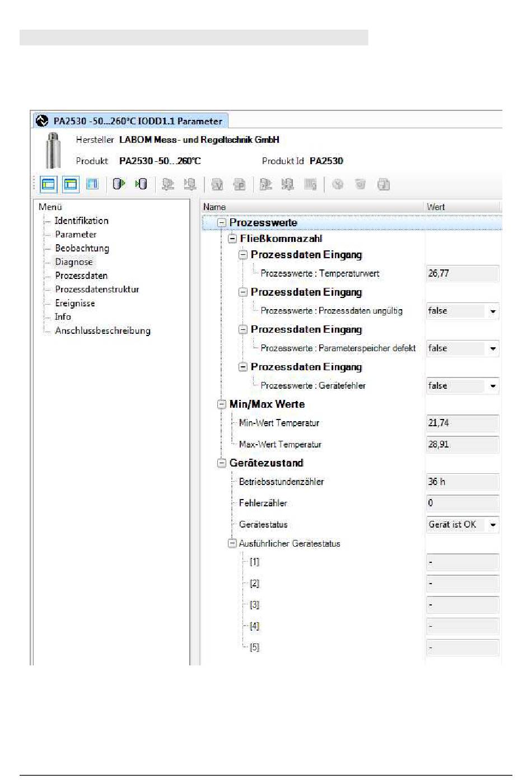Click the first layout view icon in the toolbar
The height and width of the screenshot is (783, 532).
coord(49,184)
